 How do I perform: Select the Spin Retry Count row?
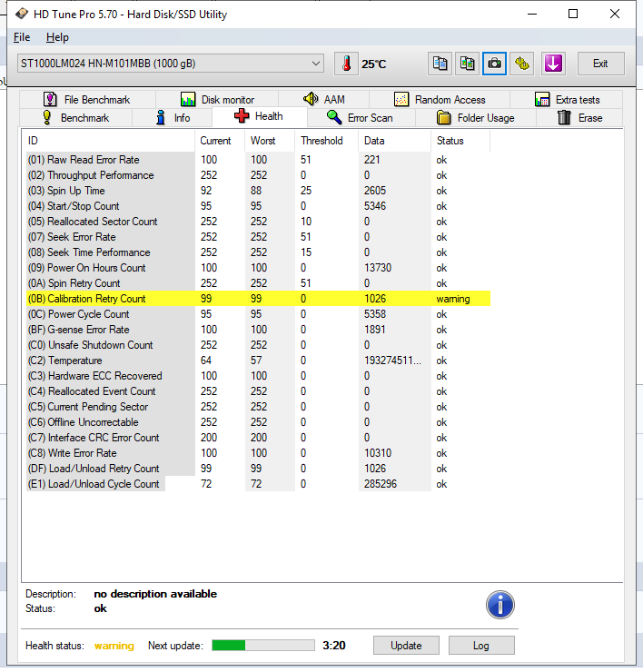259,283
